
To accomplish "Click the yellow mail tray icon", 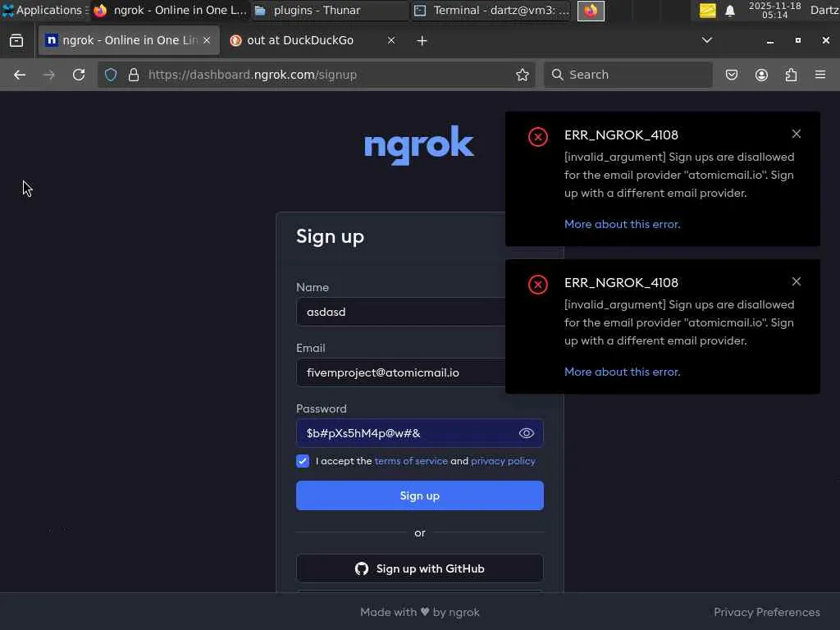I will coord(707,11).
